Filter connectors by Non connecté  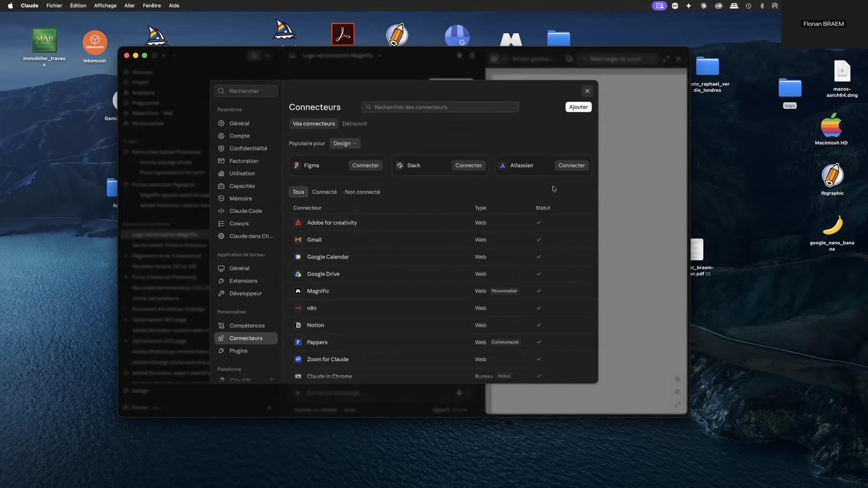[x=362, y=192]
